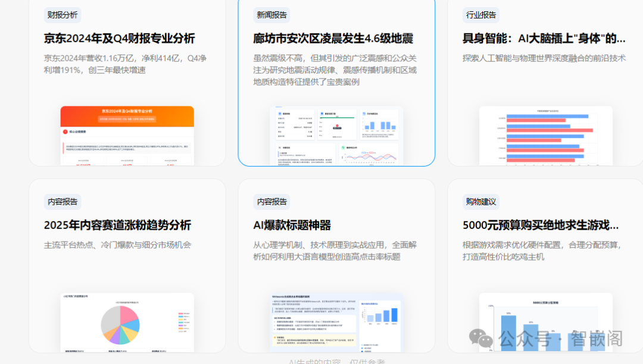Screen dimensions: 643x364
Task: Select the 行业报告 category tag
Action: (x=481, y=15)
